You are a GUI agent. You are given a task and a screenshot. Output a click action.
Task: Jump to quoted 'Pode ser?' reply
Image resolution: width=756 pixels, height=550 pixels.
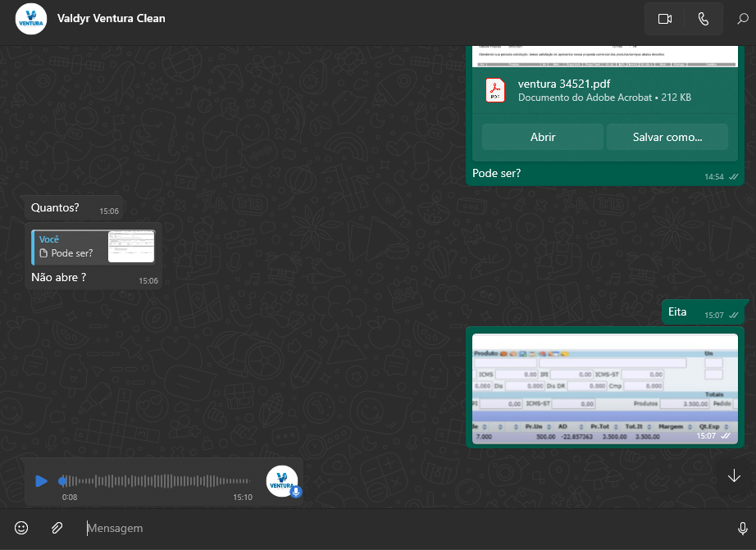point(93,247)
